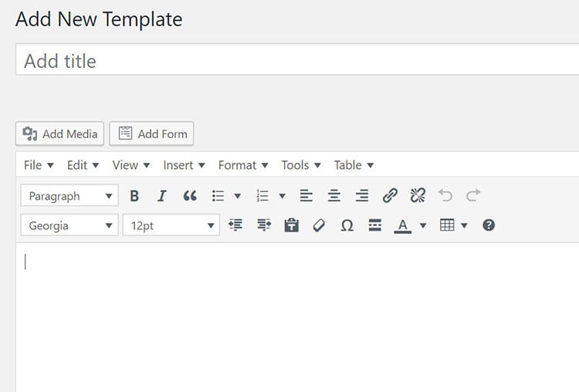
Task: Click the Add Media button
Action: point(59,133)
